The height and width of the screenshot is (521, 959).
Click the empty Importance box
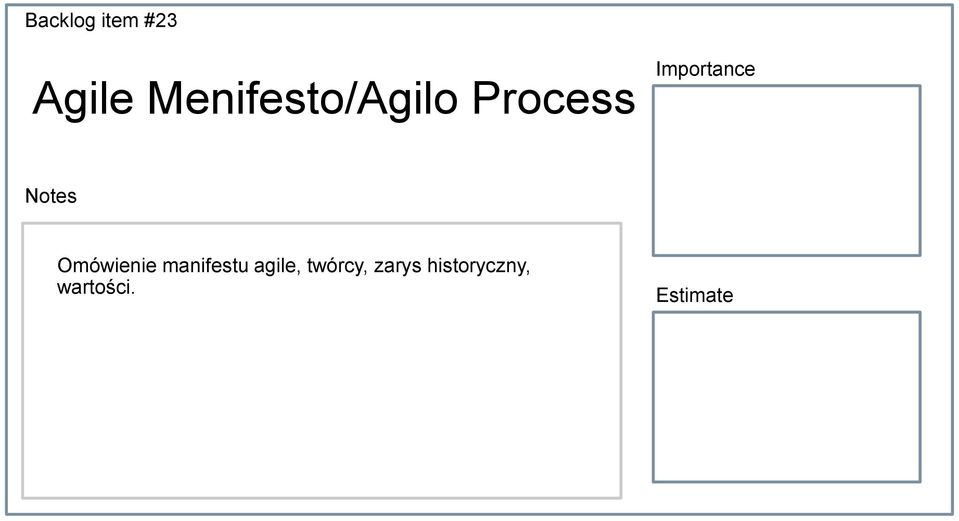[787, 171]
